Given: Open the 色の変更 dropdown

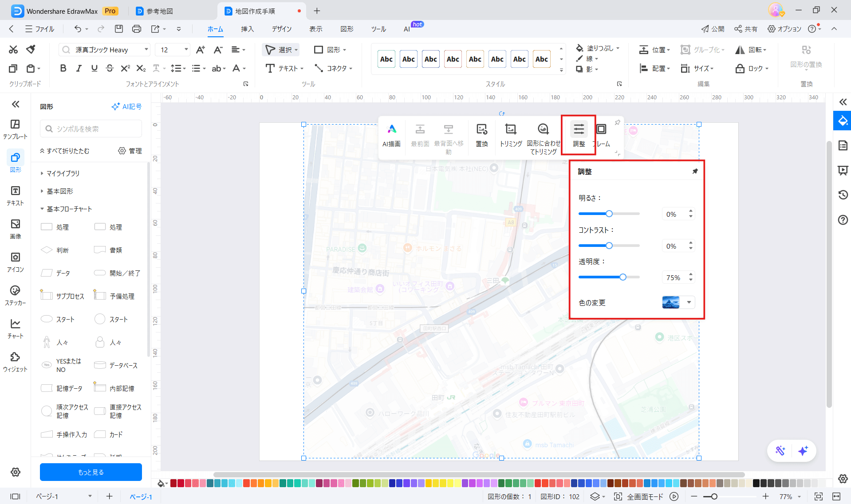Looking at the screenshot, I should (689, 302).
